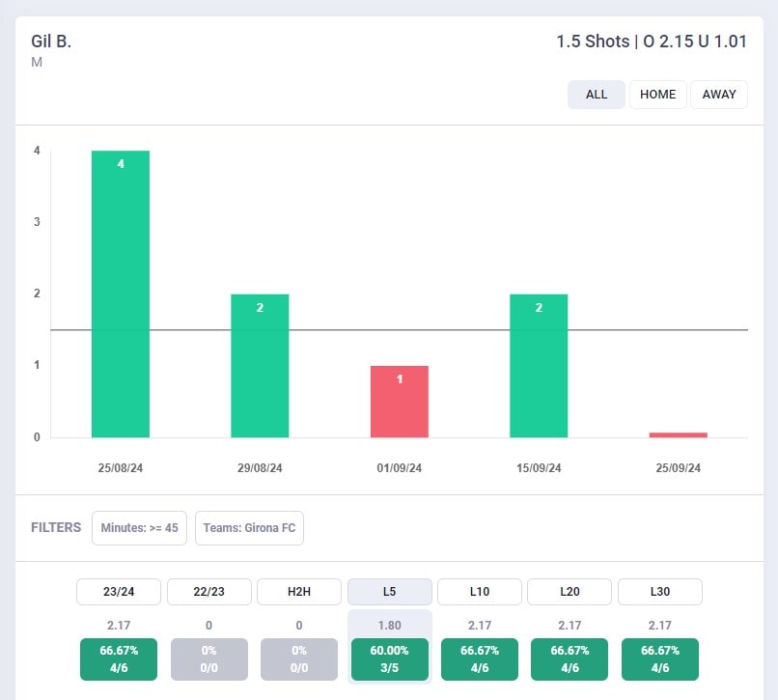Select the 22/23 season tab
778x700 pixels.
click(208, 591)
